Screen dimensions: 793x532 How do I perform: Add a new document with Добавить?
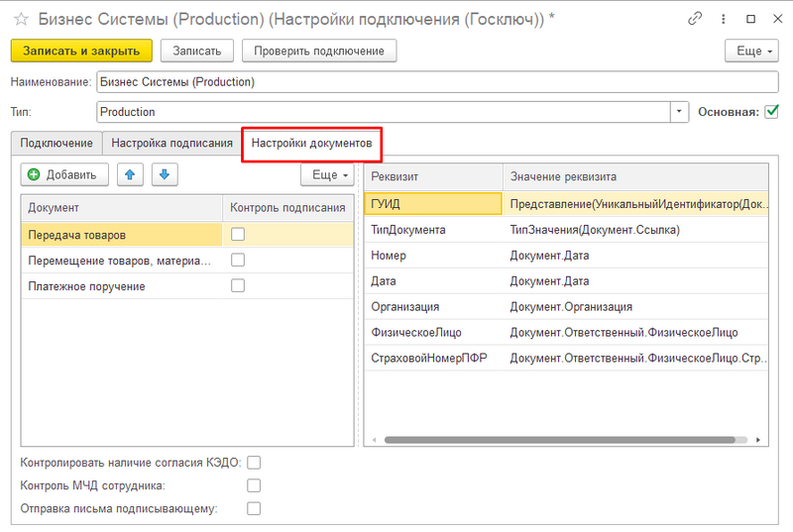click(x=64, y=174)
